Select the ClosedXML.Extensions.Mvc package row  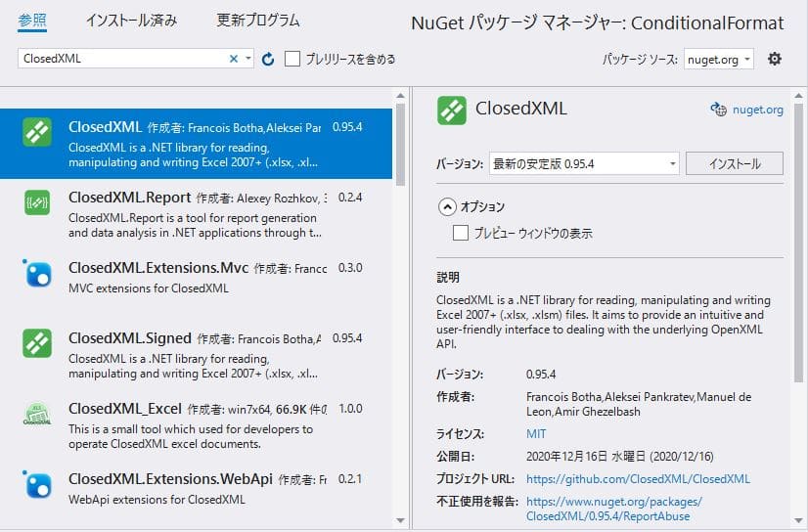tap(196, 285)
